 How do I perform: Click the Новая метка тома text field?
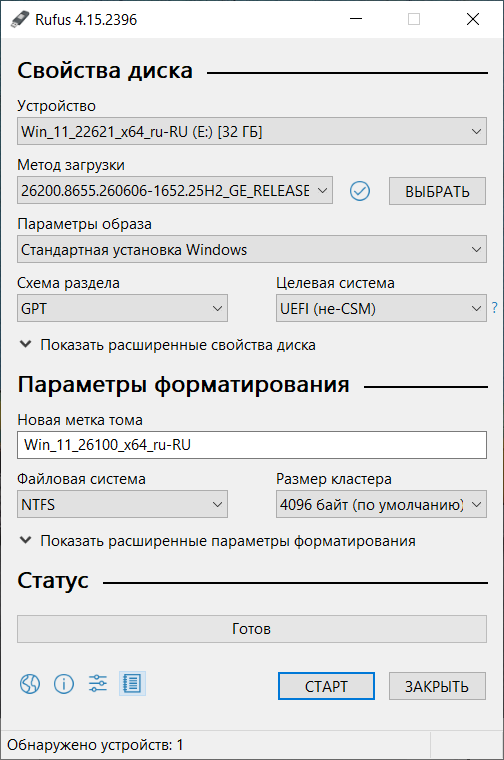point(252,445)
